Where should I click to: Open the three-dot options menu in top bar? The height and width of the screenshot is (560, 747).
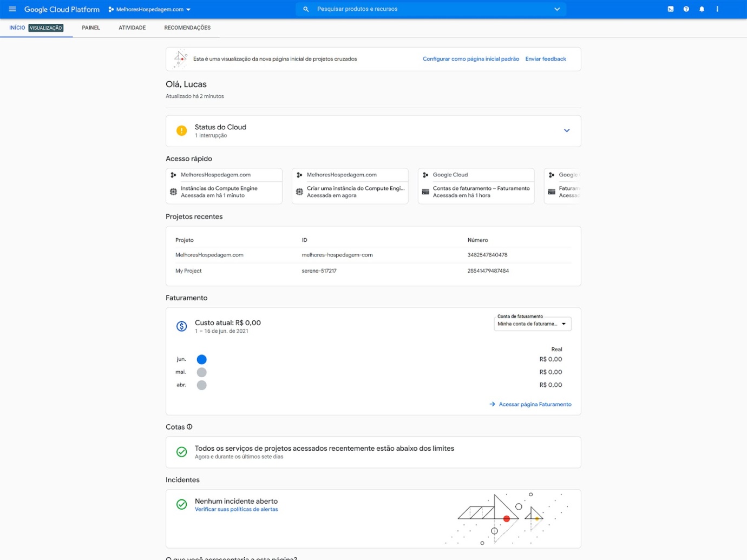tap(717, 9)
